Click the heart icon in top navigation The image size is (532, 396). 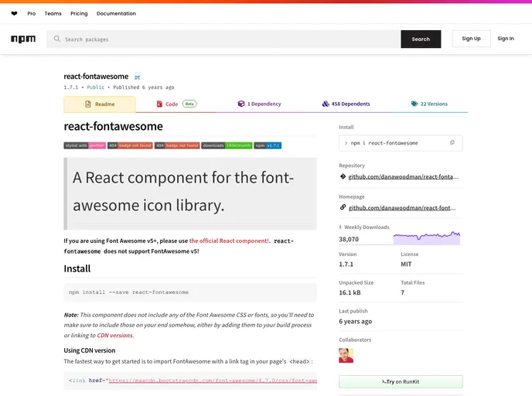pos(14,14)
